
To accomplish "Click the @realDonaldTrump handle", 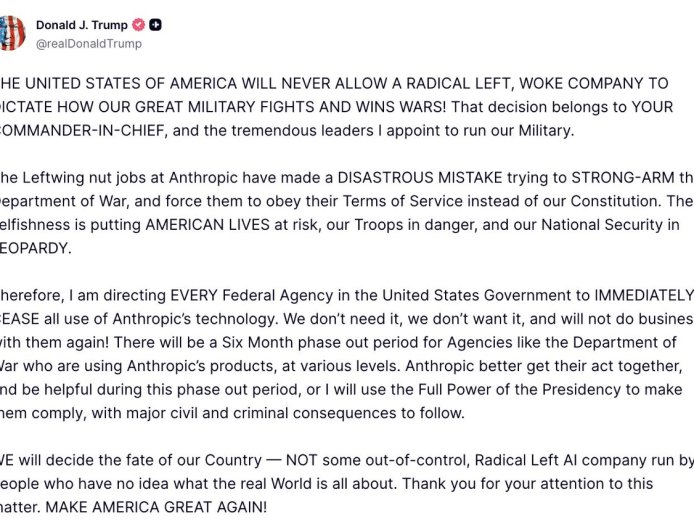I will point(89,44).
